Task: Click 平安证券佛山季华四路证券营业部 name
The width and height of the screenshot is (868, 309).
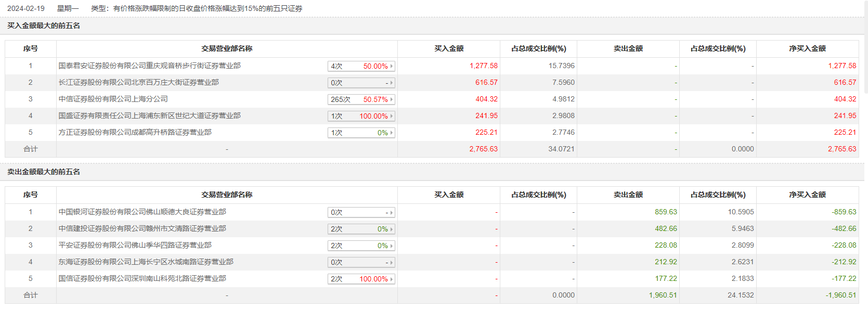Action: click(135, 245)
